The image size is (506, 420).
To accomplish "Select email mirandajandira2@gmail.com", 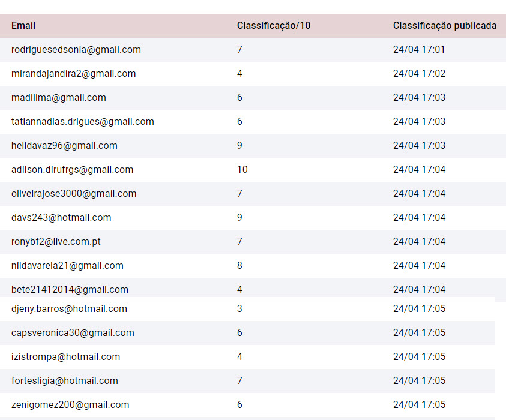I will 74,74.
